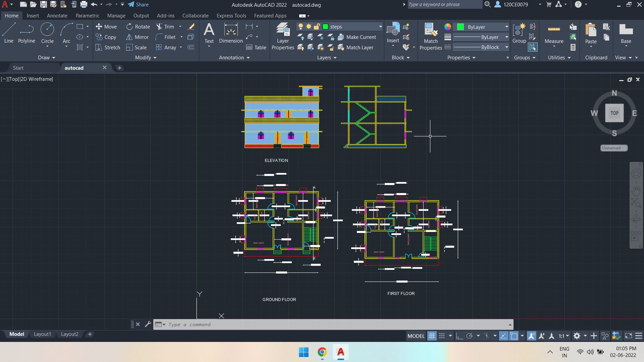
Task: Switch to the Layout1 tab
Action: tap(42, 334)
